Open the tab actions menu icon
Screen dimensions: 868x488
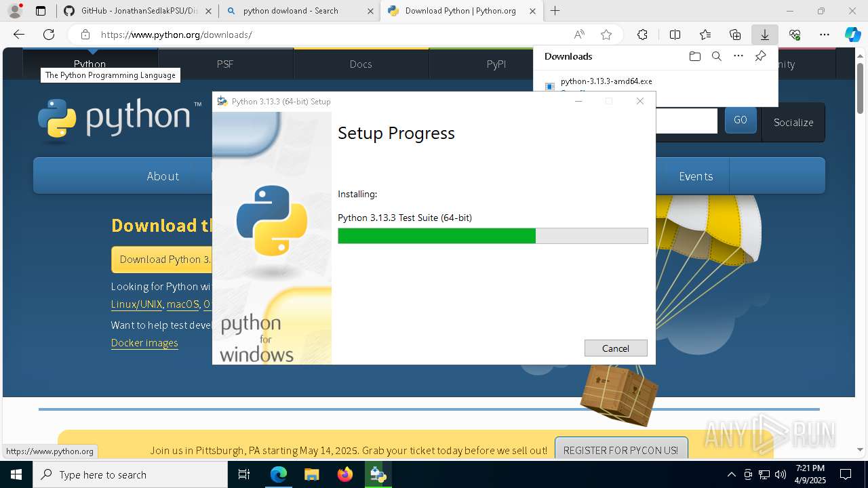[41, 11]
